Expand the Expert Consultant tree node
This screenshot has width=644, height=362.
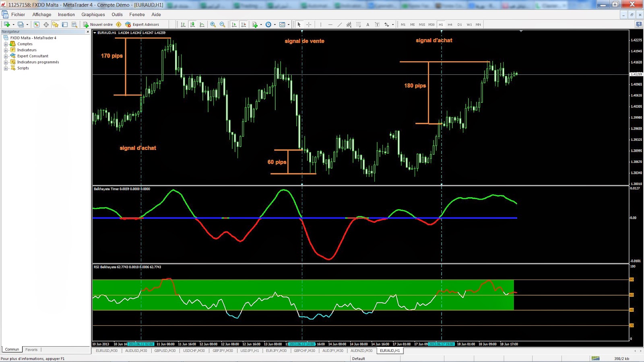click(x=6, y=56)
